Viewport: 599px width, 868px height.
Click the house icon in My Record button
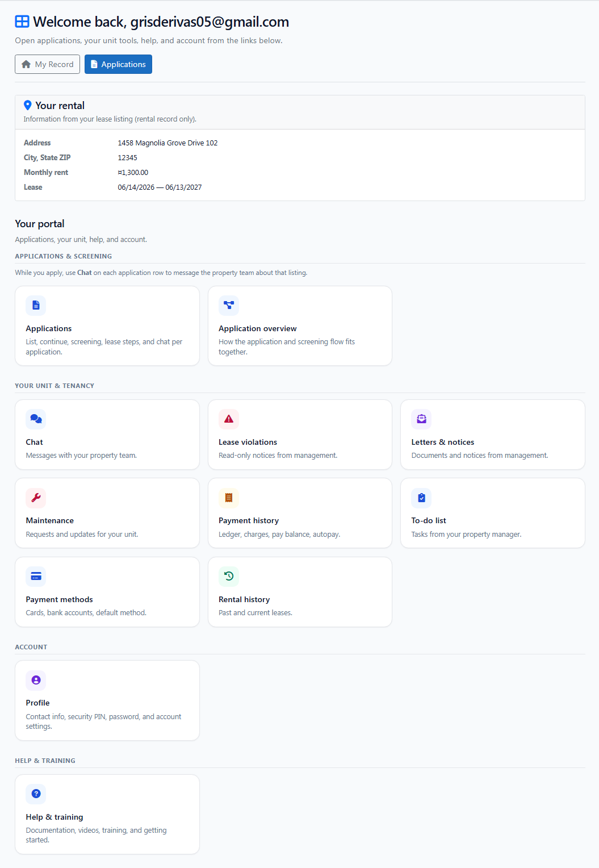(26, 64)
